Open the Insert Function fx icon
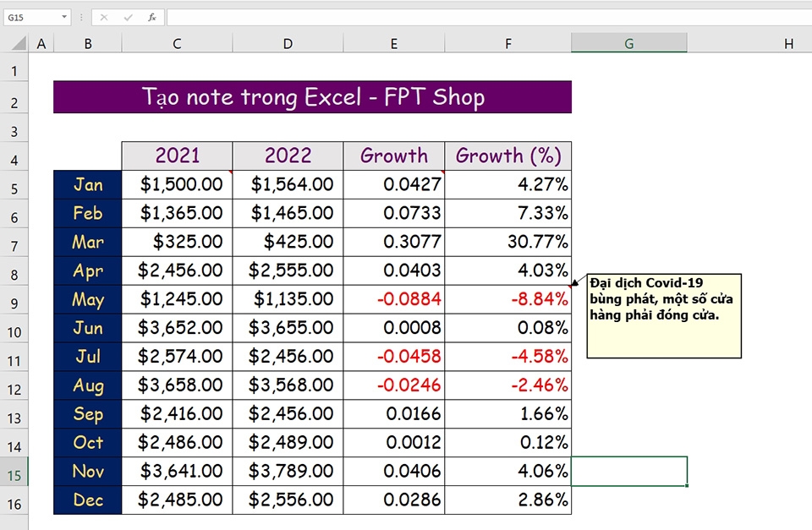Screen dimensions: 812x530 151,17
